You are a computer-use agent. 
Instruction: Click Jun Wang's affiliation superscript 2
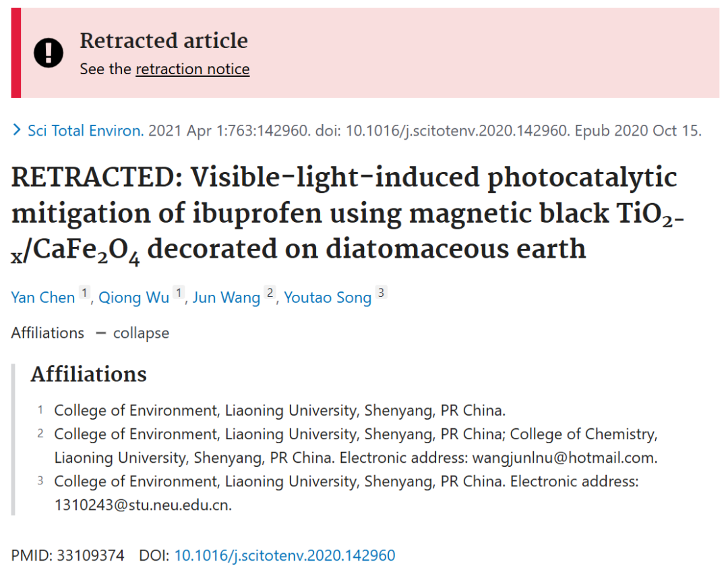pyautogui.click(x=270, y=292)
